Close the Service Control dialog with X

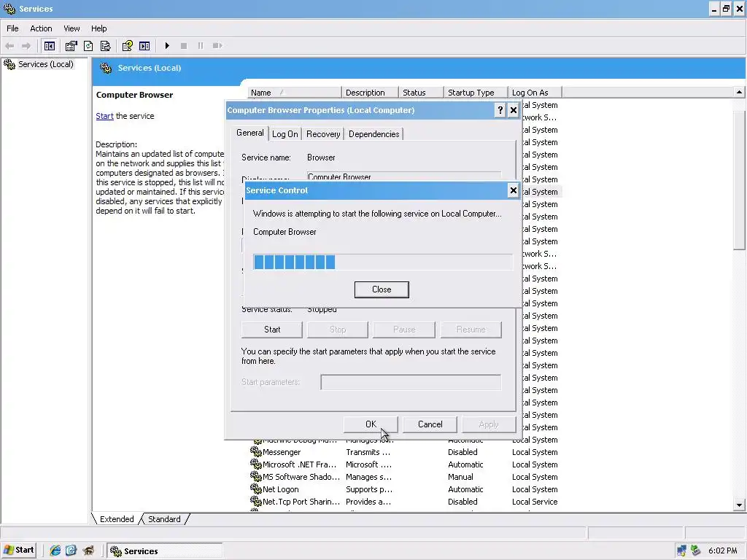pyautogui.click(x=513, y=190)
